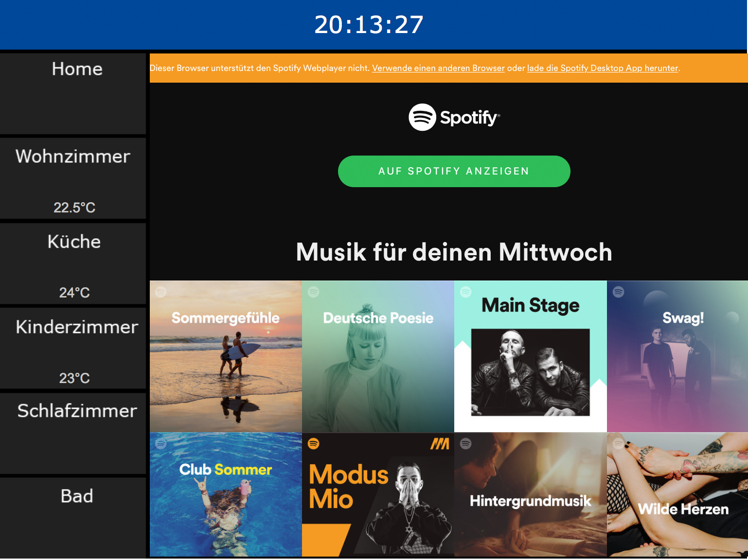This screenshot has width=748, height=560.
Task: Click the 24°C Küche temperature
Action: pyautogui.click(x=74, y=293)
